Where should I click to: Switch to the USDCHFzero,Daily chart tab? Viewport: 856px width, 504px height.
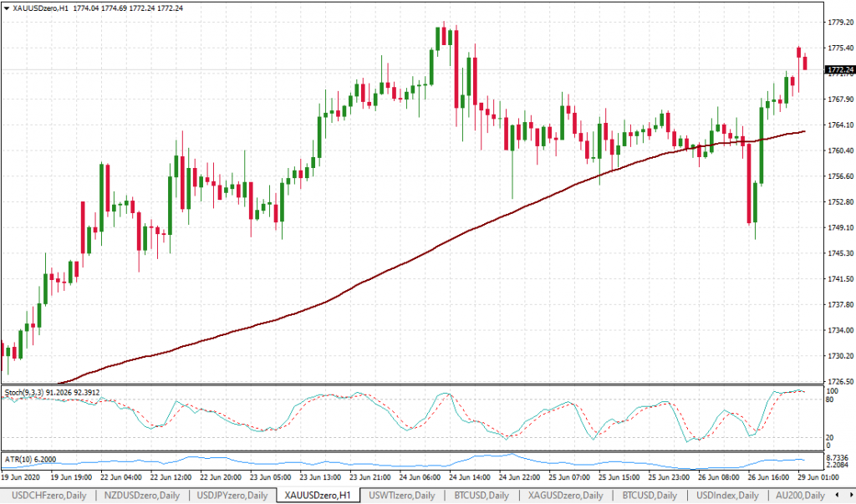[x=47, y=496]
